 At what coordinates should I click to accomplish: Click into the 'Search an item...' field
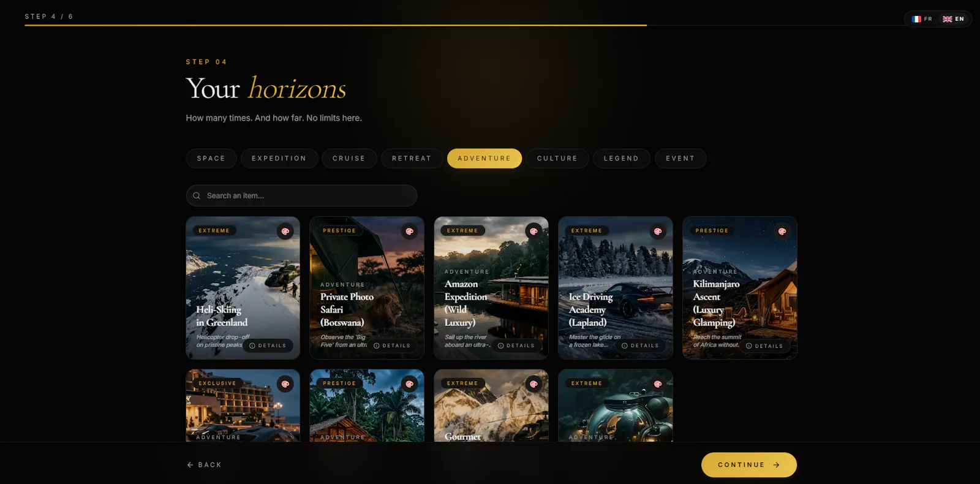click(x=301, y=196)
